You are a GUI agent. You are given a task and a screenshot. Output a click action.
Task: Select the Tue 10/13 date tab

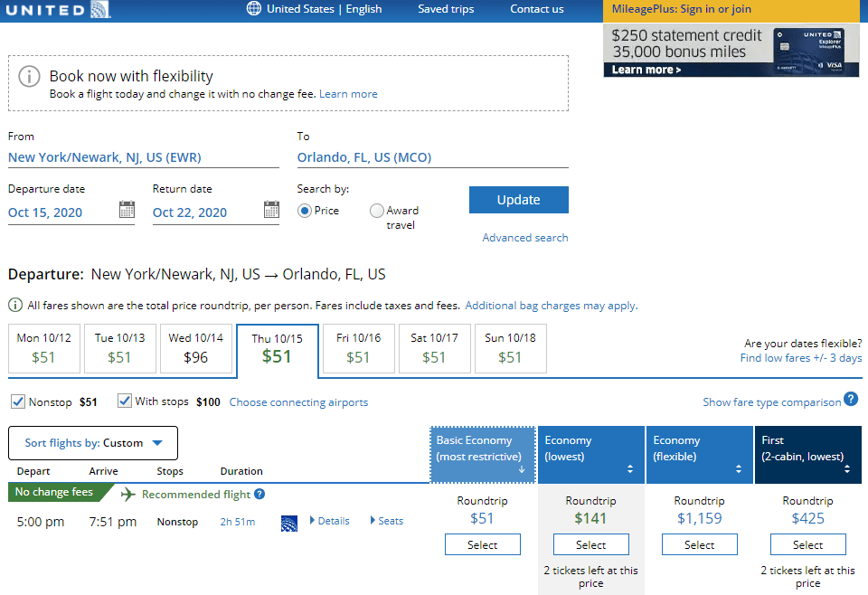point(120,348)
